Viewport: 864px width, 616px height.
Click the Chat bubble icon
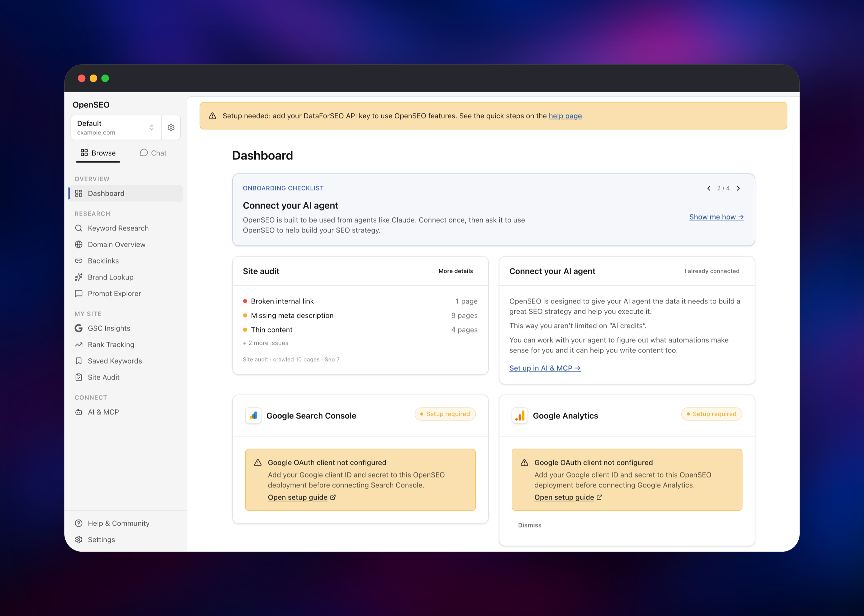pos(144,153)
